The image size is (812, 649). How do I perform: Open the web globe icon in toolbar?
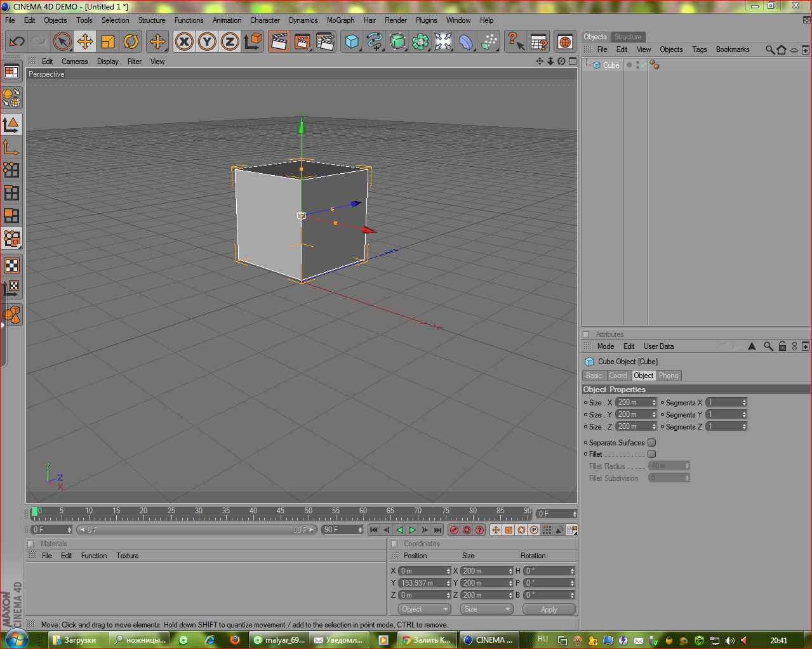point(564,42)
